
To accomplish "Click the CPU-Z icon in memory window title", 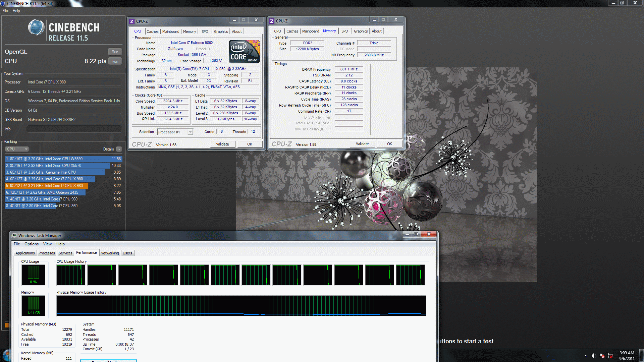I will [272, 21].
